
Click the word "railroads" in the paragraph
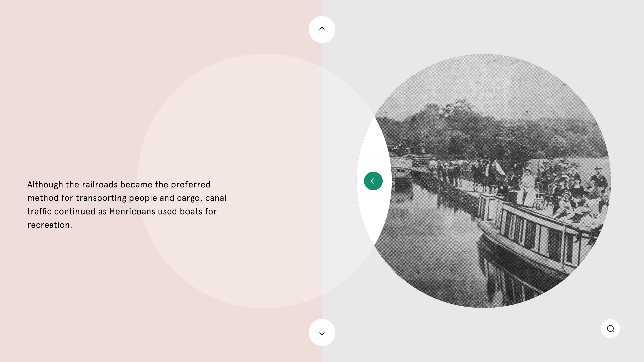tap(100, 185)
